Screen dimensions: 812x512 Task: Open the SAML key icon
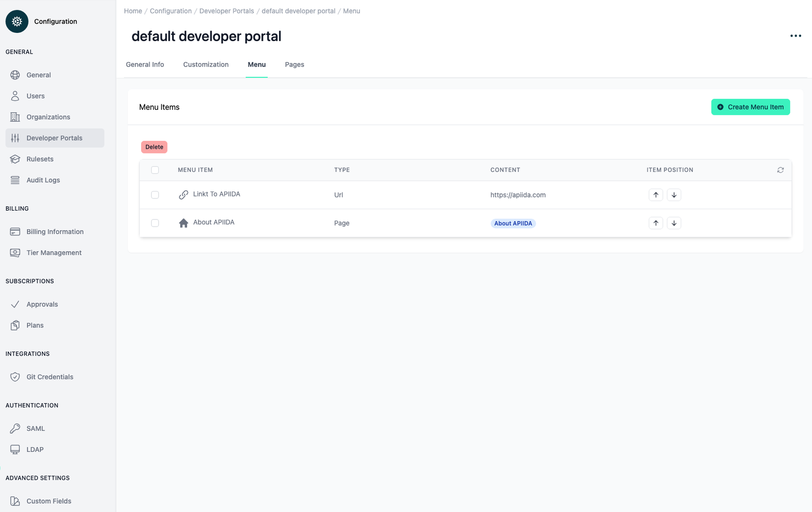15,428
